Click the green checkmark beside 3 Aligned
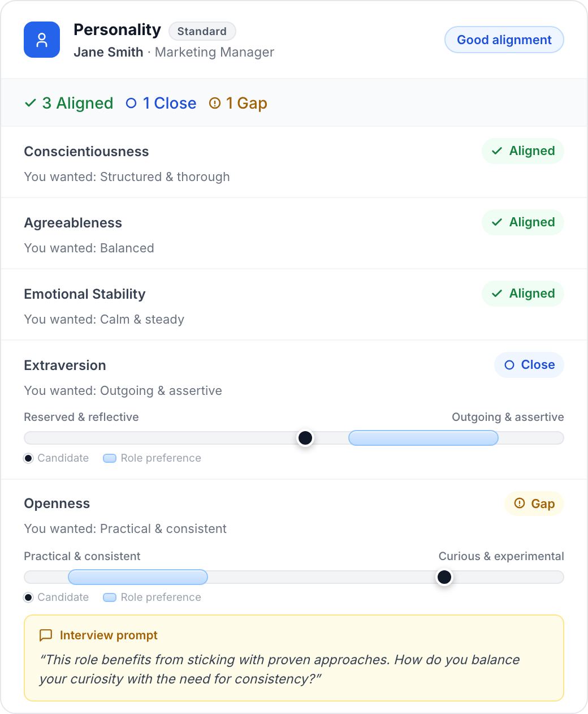The image size is (588, 714). pos(31,104)
